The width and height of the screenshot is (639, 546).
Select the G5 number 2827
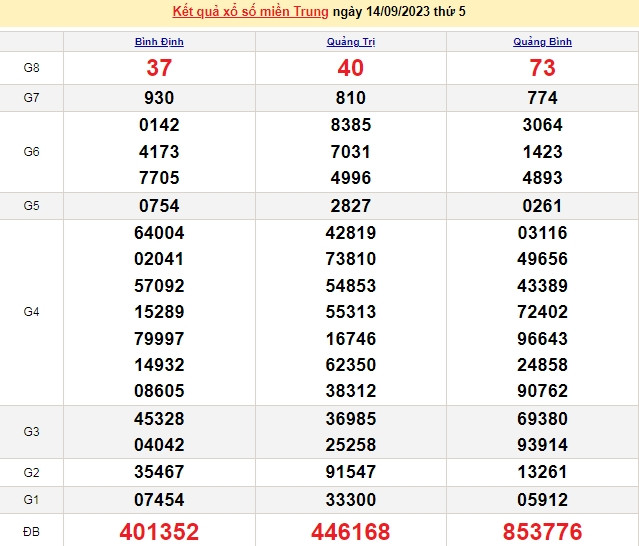coord(351,206)
